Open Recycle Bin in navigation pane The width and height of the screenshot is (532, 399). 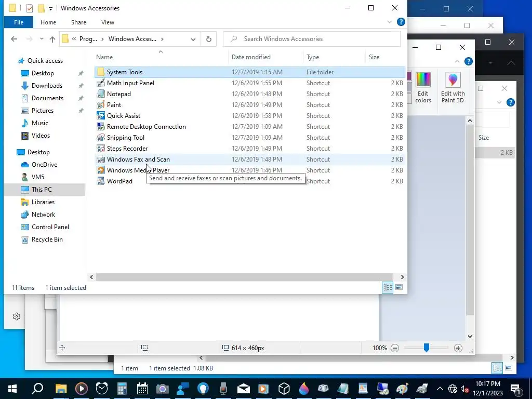pos(47,240)
